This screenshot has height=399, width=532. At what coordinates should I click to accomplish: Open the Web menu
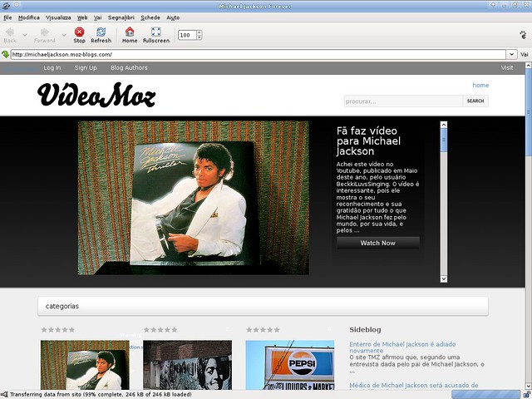[82, 17]
